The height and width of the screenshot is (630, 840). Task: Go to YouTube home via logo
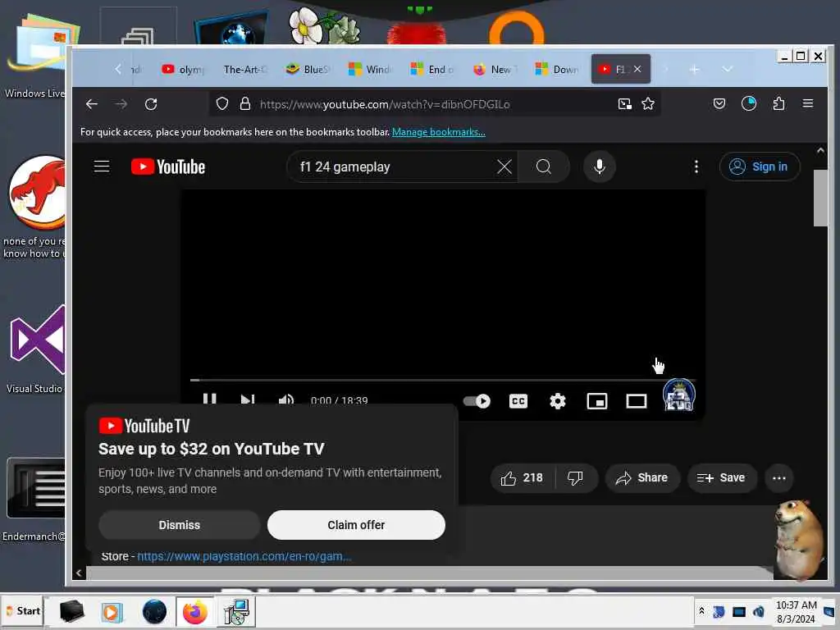(168, 167)
